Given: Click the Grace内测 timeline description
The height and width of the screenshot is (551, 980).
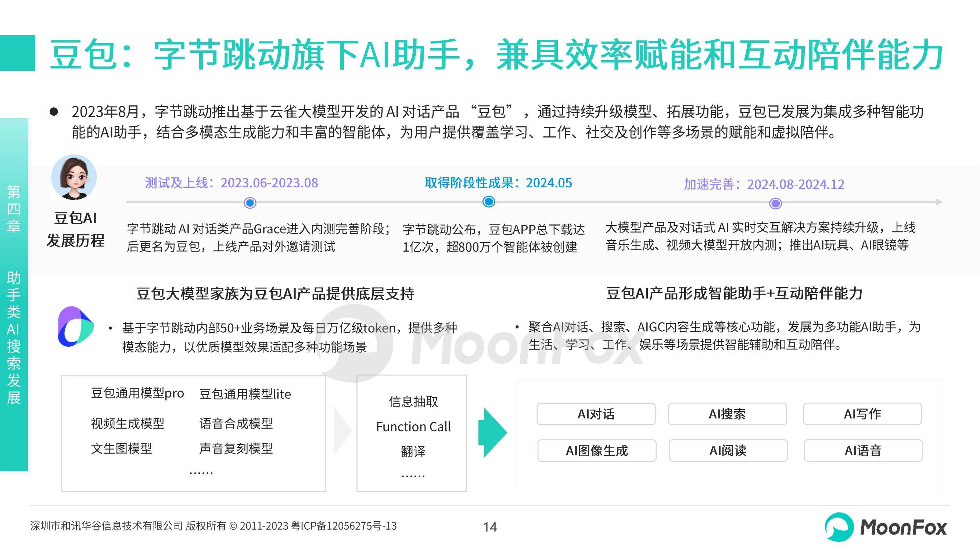Looking at the screenshot, I should (259, 238).
